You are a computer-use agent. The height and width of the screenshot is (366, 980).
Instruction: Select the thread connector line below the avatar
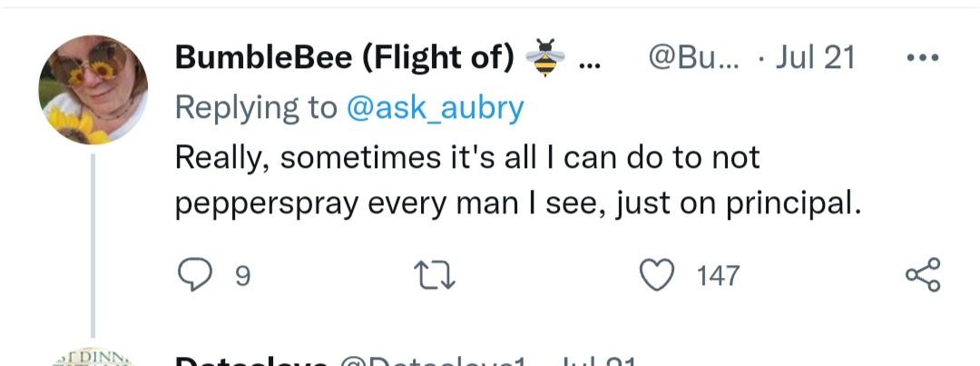click(x=93, y=246)
